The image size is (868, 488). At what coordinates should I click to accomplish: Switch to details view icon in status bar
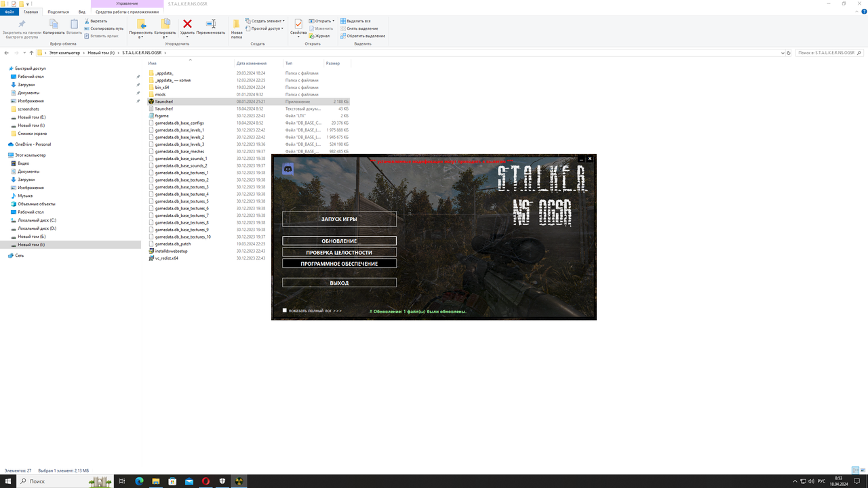855,470
